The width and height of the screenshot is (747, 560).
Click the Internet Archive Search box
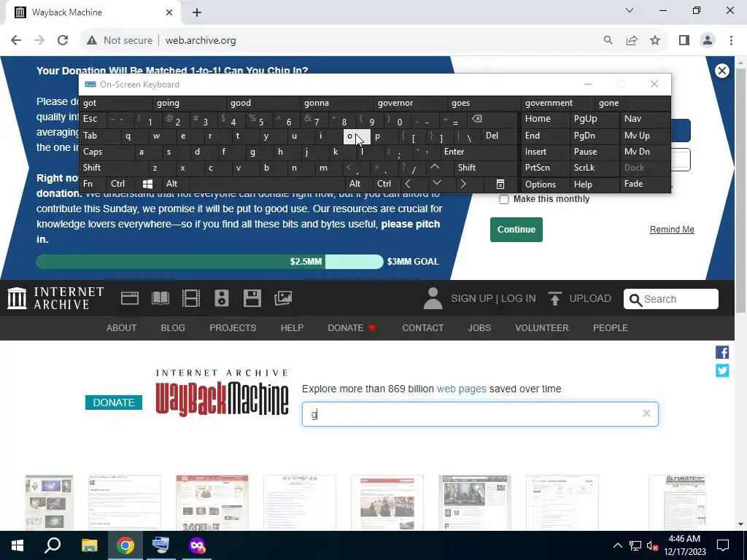click(x=671, y=299)
